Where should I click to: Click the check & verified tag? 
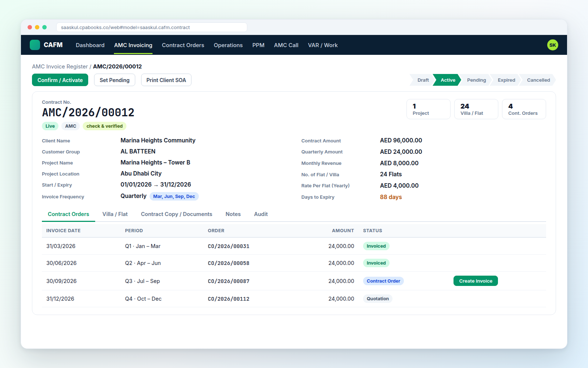tap(104, 126)
